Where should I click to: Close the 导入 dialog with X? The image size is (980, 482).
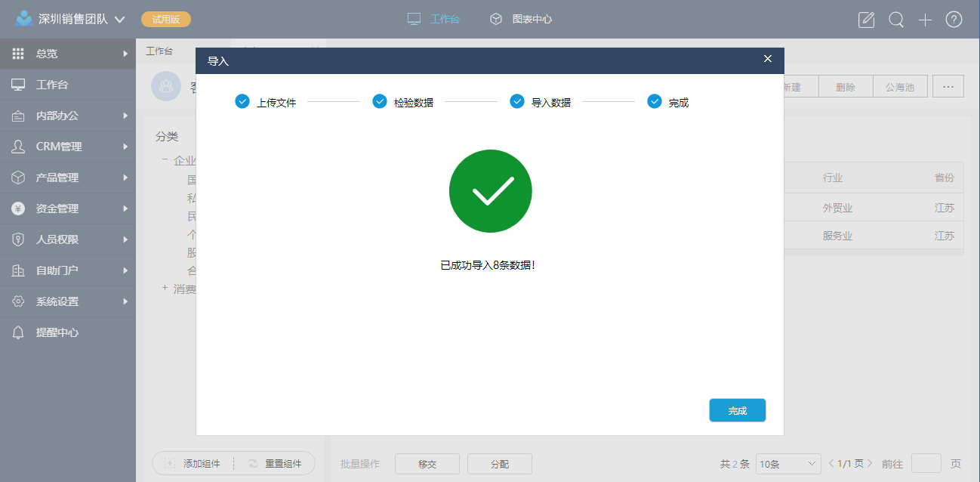coord(768,59)
